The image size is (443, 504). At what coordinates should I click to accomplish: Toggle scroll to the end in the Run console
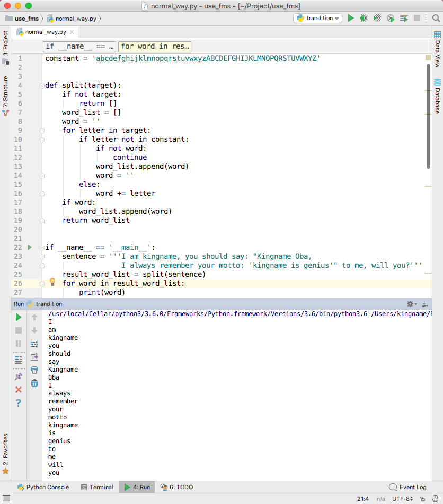(34, 357)
